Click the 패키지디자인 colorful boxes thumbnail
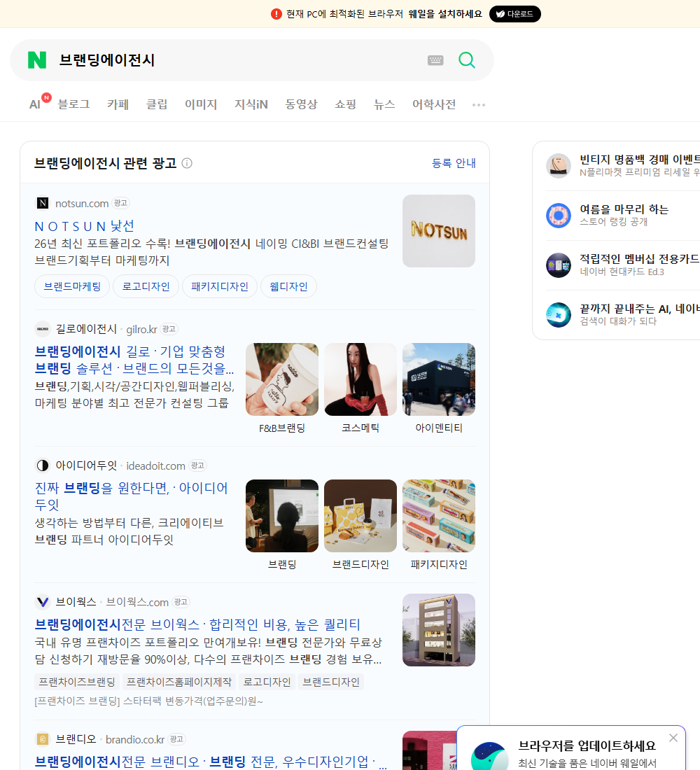 (439, 516)
